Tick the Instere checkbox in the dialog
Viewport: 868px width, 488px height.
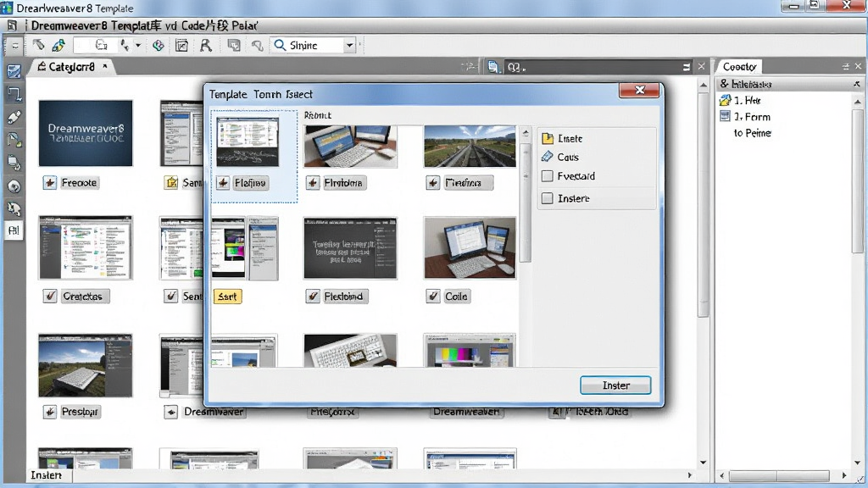[548, 198]
